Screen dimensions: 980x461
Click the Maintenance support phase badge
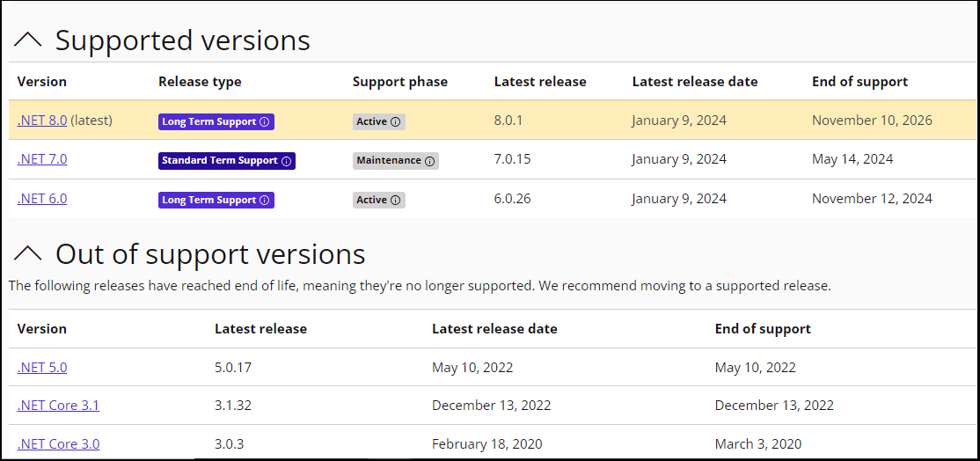(396, 161)
